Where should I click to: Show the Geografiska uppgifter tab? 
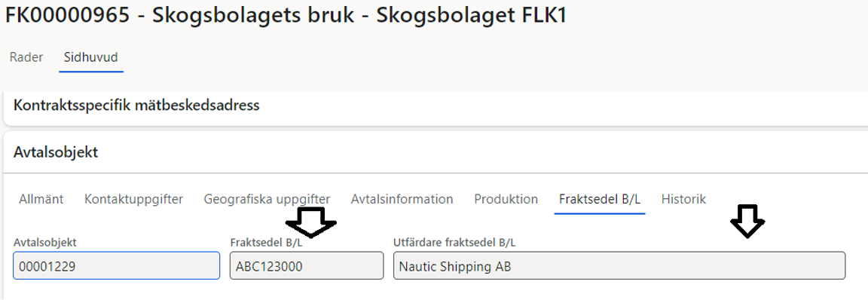[x=267, y=199]
